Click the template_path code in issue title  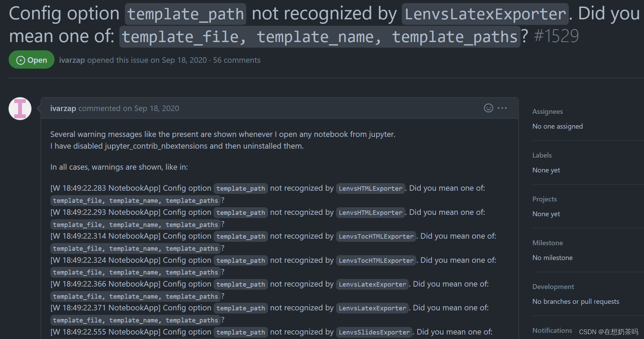tap(186, 14)
